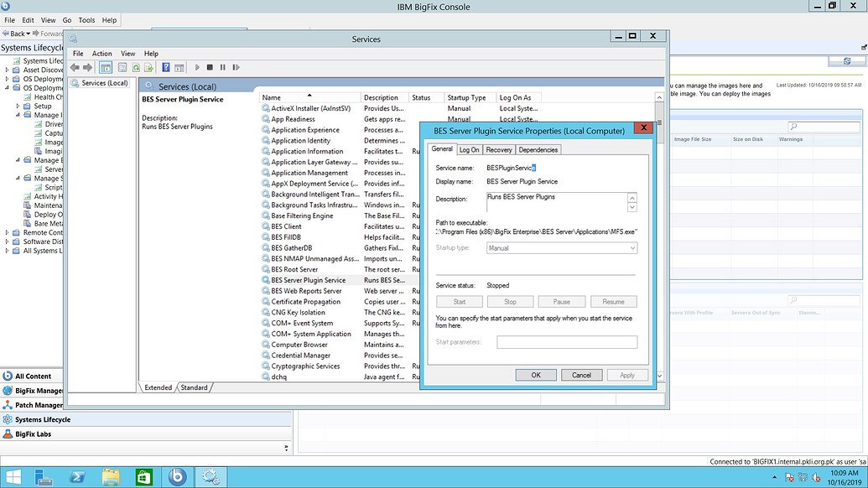
Task: Start the selected service using the play icon
Action: [x=197, y=68]
